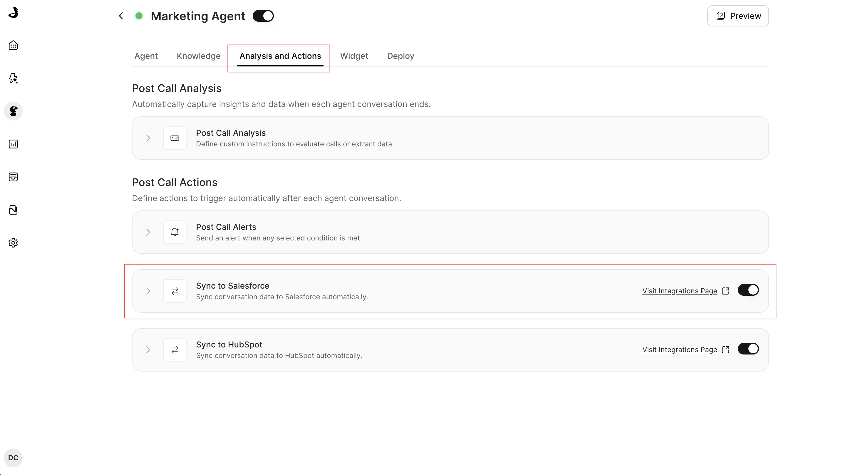Click the green status dot beside Marketing Agent
The height and width of the screenshot is (475, 868).
pos(139,16)
